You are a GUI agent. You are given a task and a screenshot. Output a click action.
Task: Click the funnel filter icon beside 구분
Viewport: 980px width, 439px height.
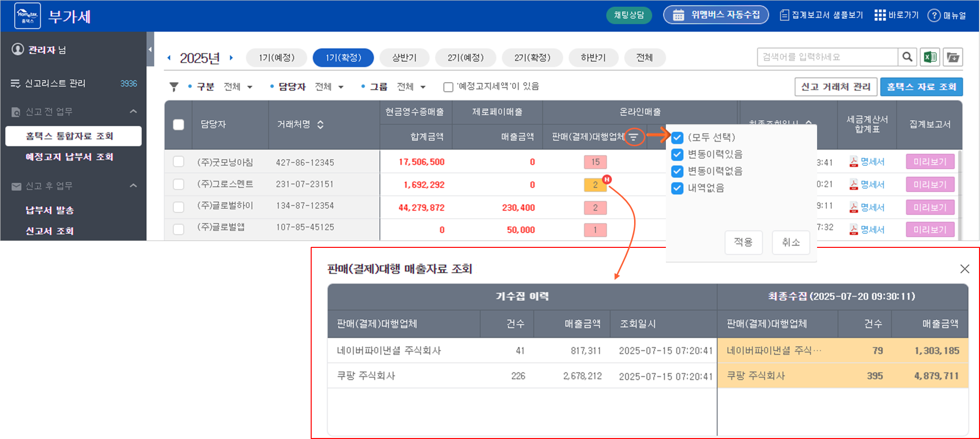click(174, 87)
